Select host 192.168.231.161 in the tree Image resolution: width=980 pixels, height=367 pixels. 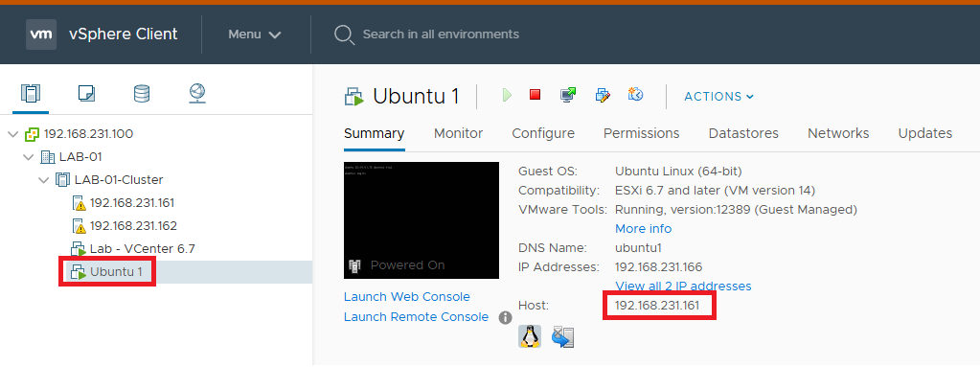[x=132, y=203]
